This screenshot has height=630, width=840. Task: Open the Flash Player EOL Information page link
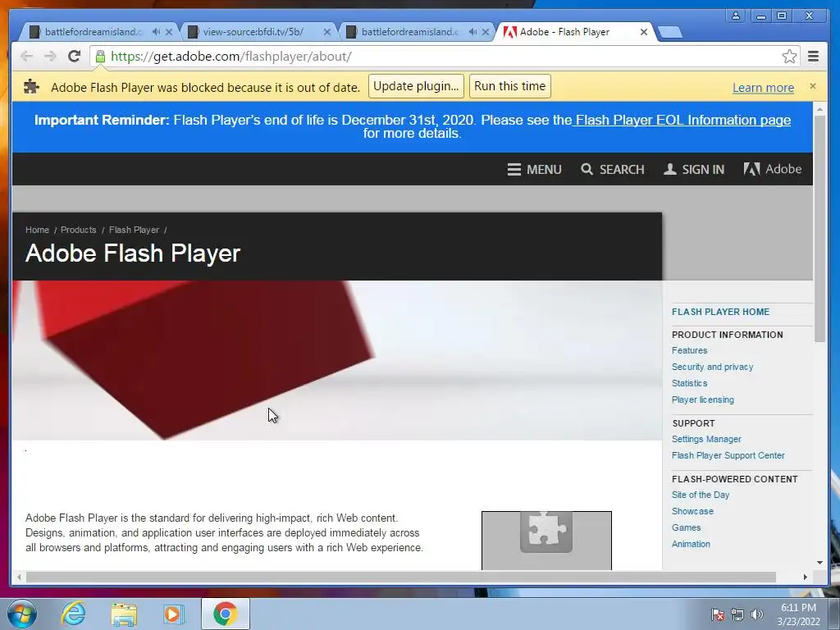point(682,120)
